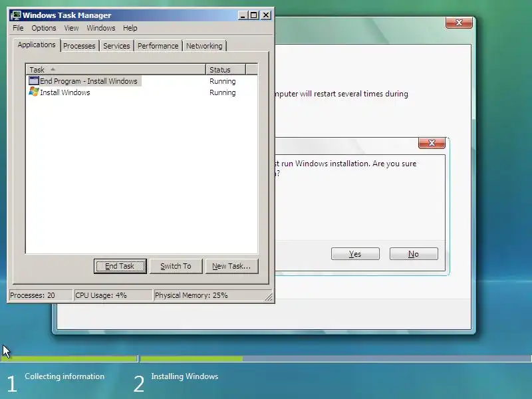
Task: Click the Task Manager resize grip
Action: [x=269, y=297]
